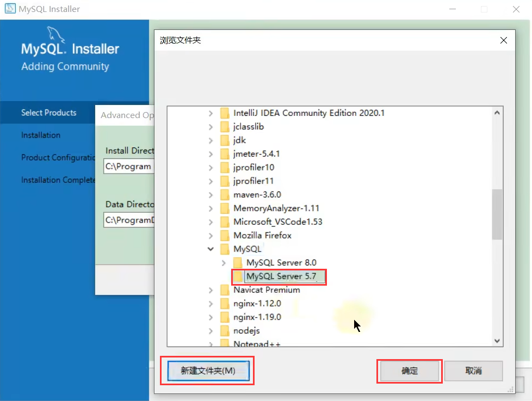This screenshot has height=401, width=532.
Task: Click the Install Directory path field
Action: click(129, 166)
